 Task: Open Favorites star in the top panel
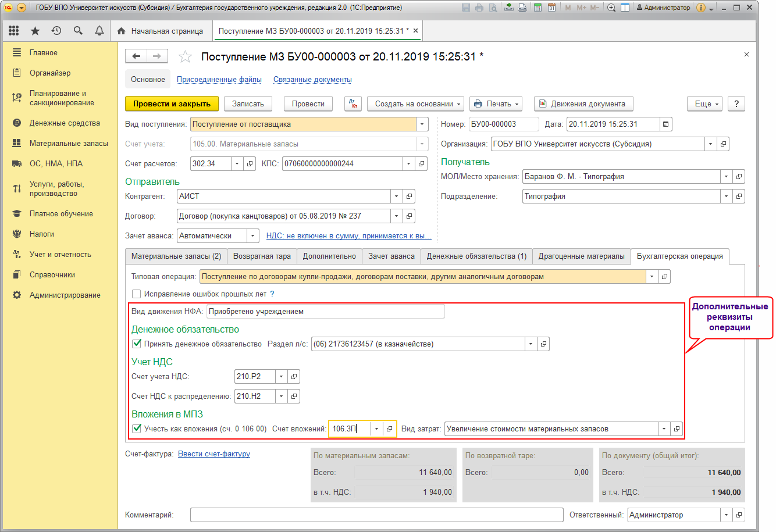tap(35, 31)
